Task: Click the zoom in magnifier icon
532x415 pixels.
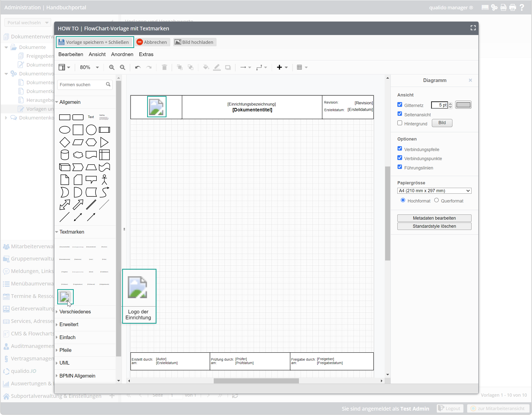Action: tap(112, 67)
